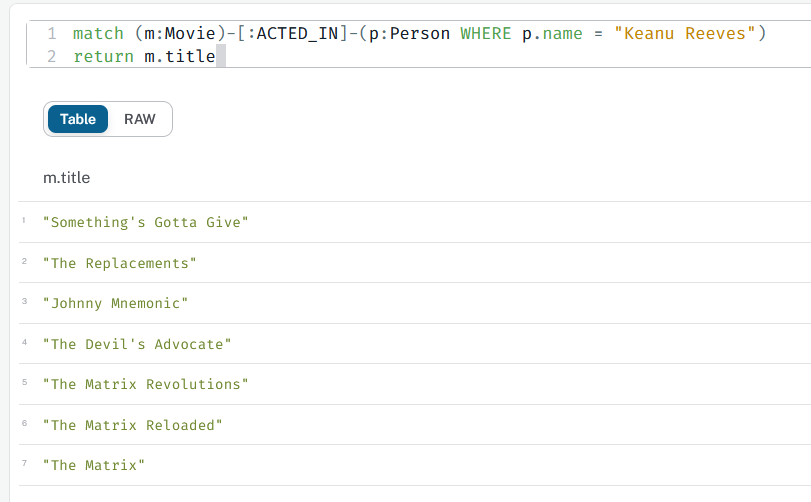Click the WHERE keyword in query
The height and width of the screenshot is (502, 811).
[486, 34]
